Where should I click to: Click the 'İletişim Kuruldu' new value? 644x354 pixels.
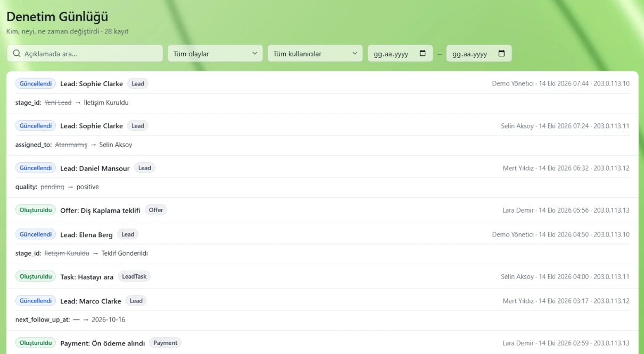coord(106,103)
